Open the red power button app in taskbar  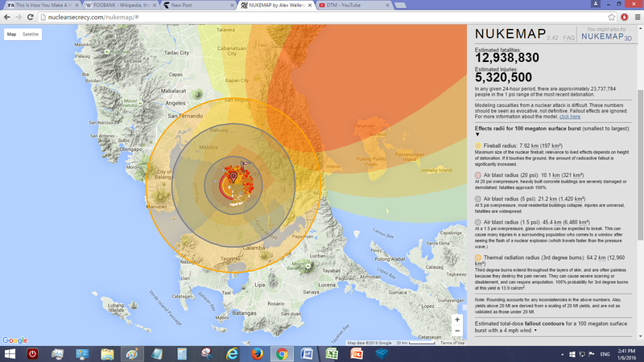32,354
